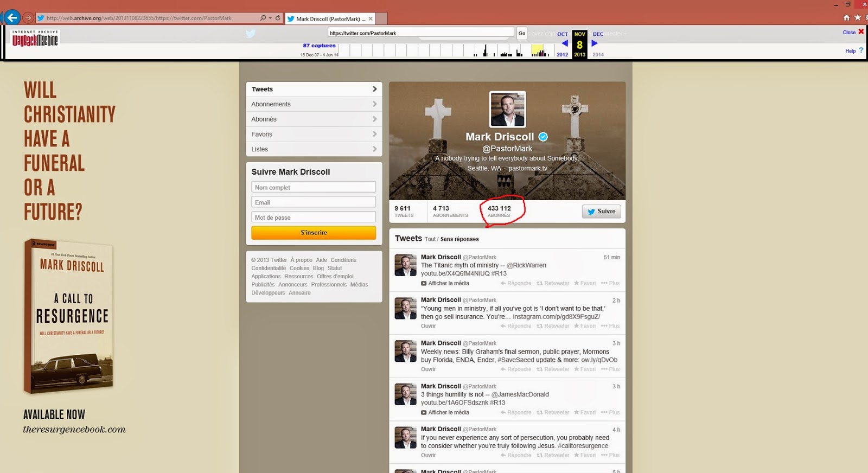Click Ouvrir on Young men in ministry tweet

click(x=429, y=326)
